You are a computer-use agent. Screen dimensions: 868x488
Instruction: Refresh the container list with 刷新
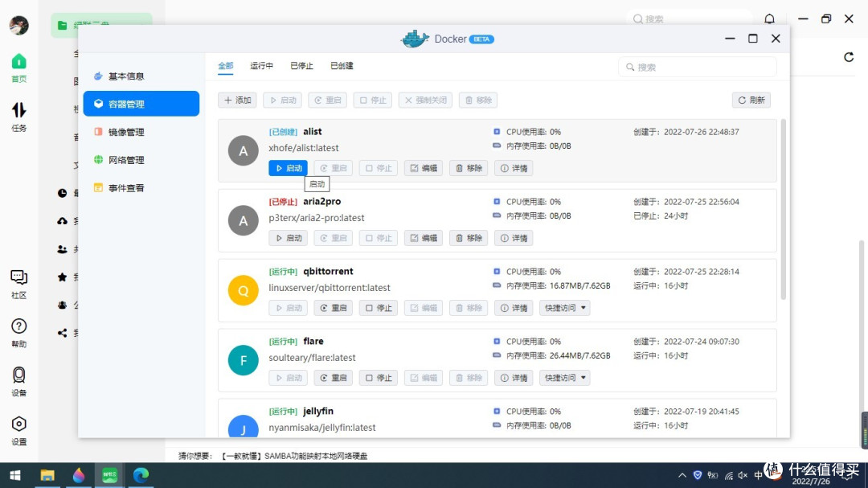(x=751, y=100)
